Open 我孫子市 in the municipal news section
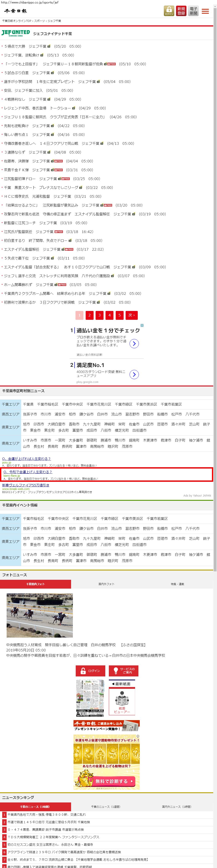The height and width of the screenshot is (868, 217). click(x=30, y=414)
